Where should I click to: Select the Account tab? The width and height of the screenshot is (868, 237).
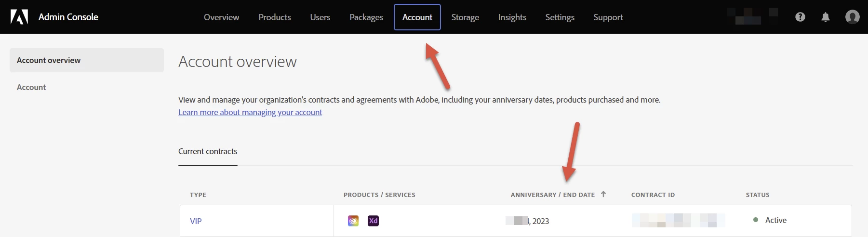coord(417,17)
